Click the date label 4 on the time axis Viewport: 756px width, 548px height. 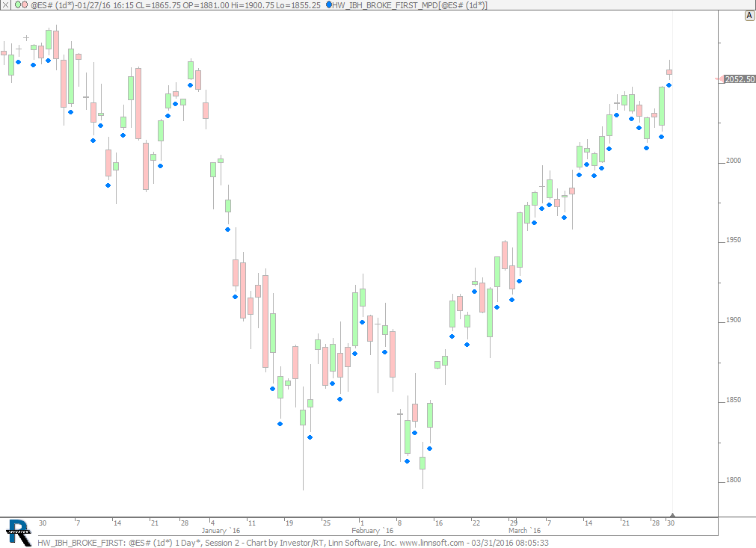(x=212, y=523)
